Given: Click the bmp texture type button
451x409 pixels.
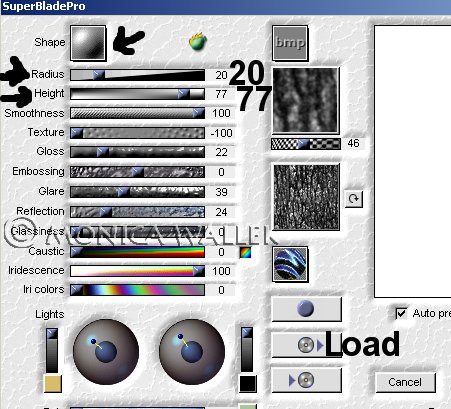Looking at the screenshot, I should point(290,43).
